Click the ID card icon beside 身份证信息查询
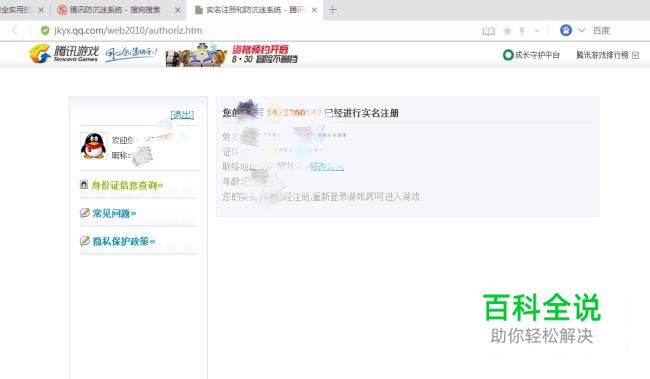650x379 pixels. pos(84,185)
